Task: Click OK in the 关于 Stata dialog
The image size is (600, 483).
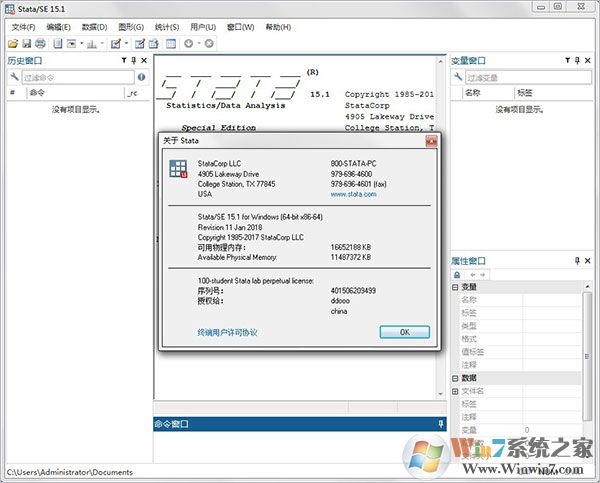Action: pyautogui.click(x=404, y=332)
